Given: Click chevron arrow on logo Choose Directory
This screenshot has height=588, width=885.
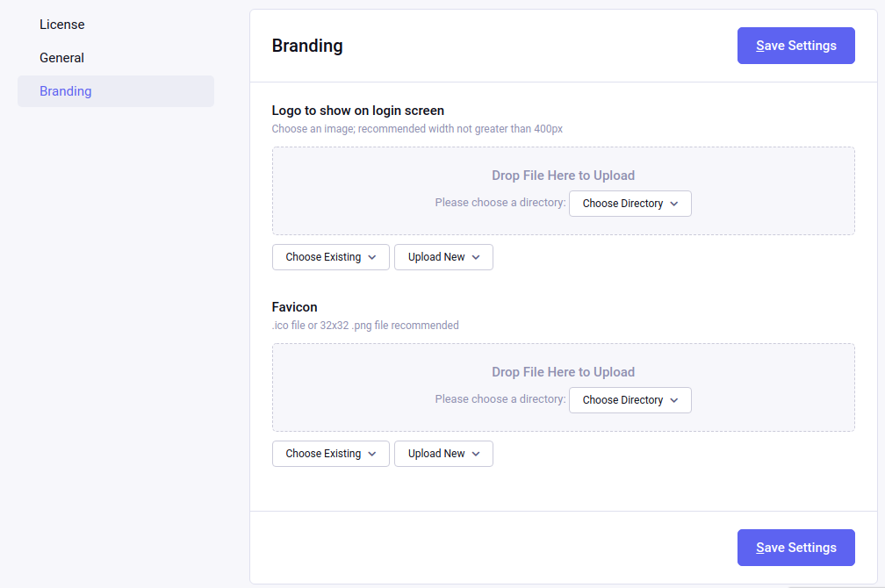Looking at the screenshot, I should click(674, 204).
